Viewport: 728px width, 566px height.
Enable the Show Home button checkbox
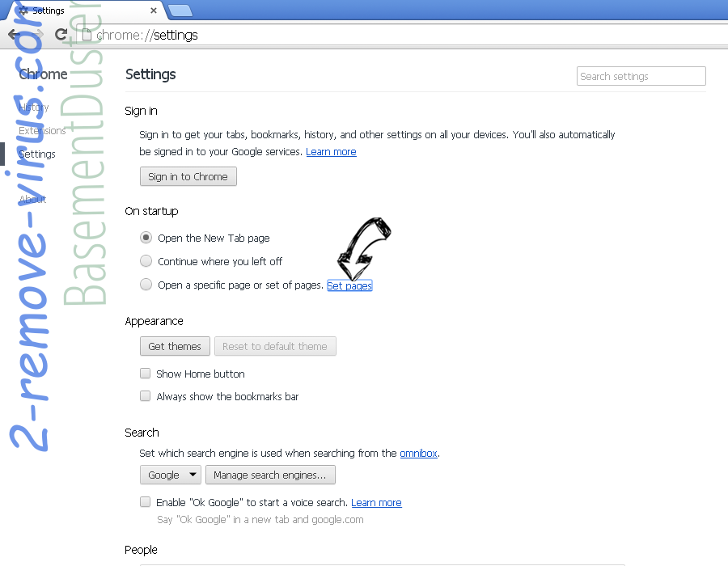(x=146, y=374)
